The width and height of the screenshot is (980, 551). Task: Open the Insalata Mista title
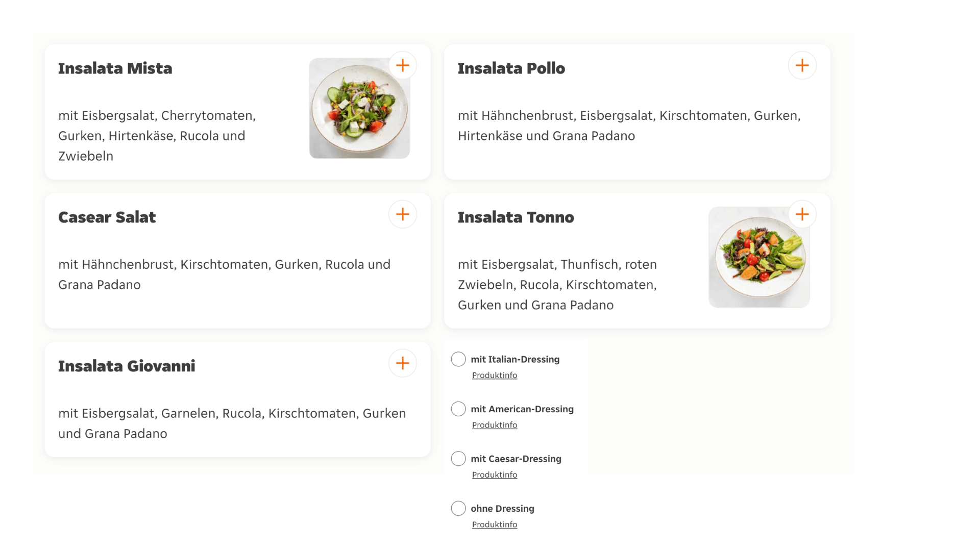pyautogui.click(x=115, y=68)
